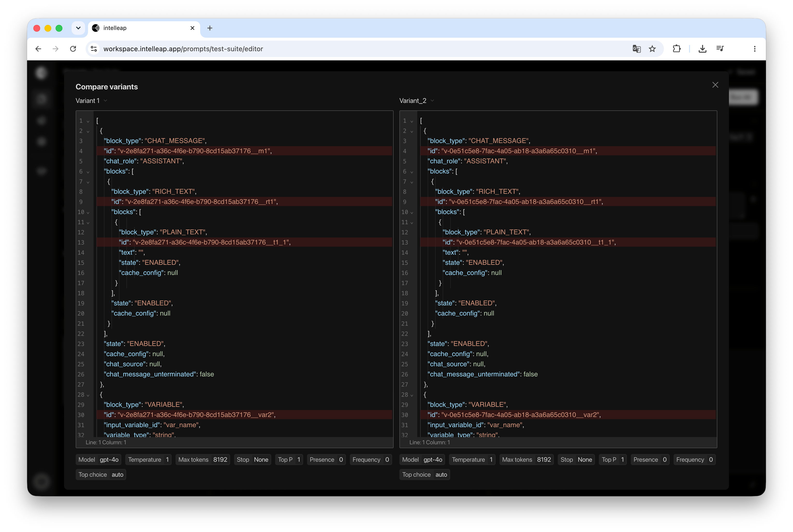
Task: Click "chat_role": "ASSISTANT" line in Variant 1
Action: (x=144, y=161)
